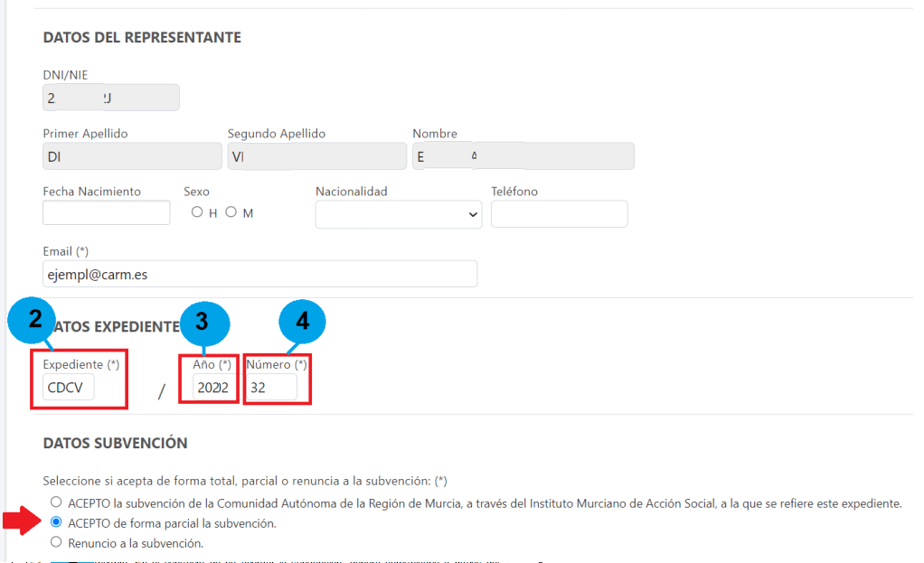Click the DNI/NIE field
The image size is (924, 563).
(x=111, y=98)
